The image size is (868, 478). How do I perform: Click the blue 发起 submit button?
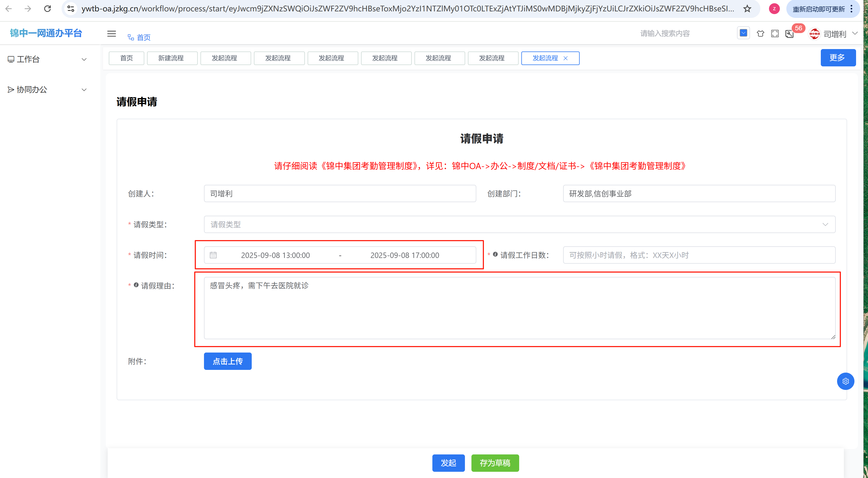pyautogui.click(x=448, y=463)
